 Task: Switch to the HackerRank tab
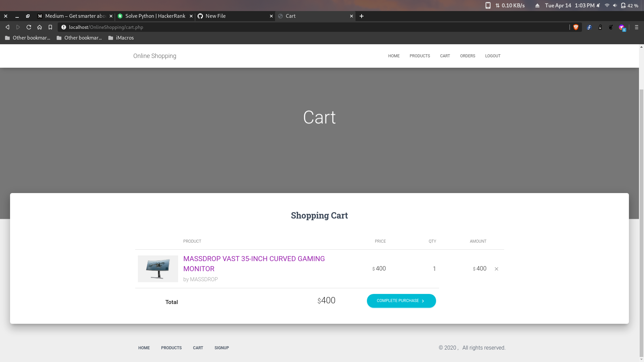click(155, 16)
